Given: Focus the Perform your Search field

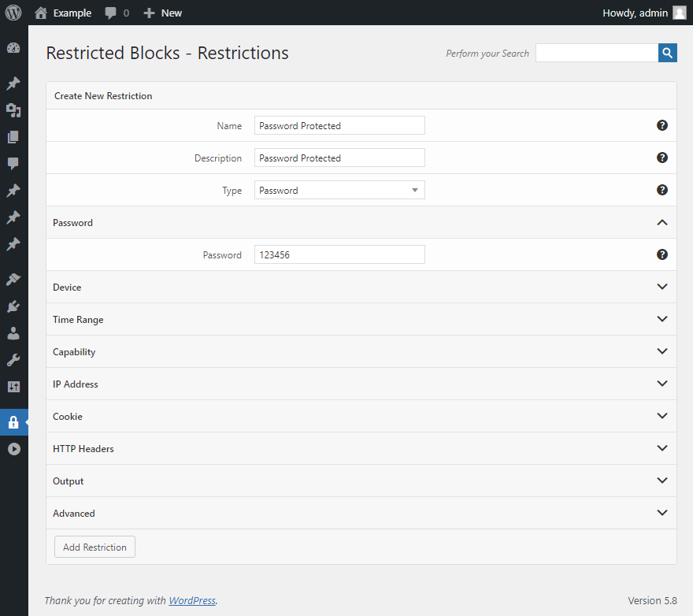Looking at the screenshot, I should pos(597,53).
